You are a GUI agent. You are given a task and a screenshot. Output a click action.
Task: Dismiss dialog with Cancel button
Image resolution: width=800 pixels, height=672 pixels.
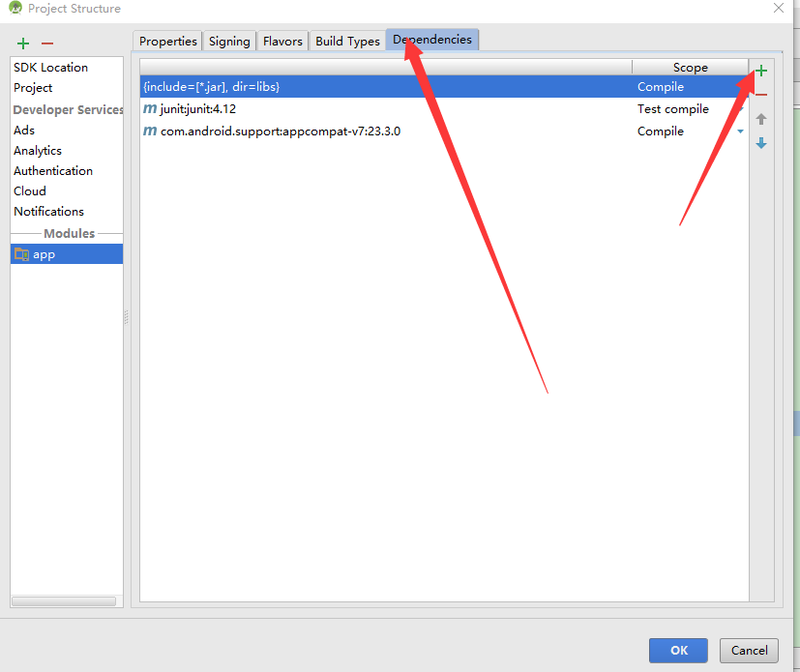click(x=749, y=650)
